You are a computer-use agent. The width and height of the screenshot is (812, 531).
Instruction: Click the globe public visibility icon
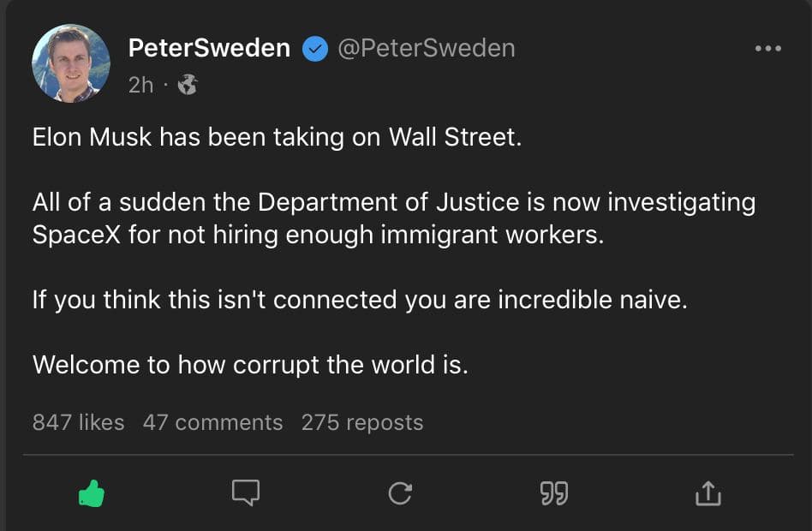(x=188, y=84)
